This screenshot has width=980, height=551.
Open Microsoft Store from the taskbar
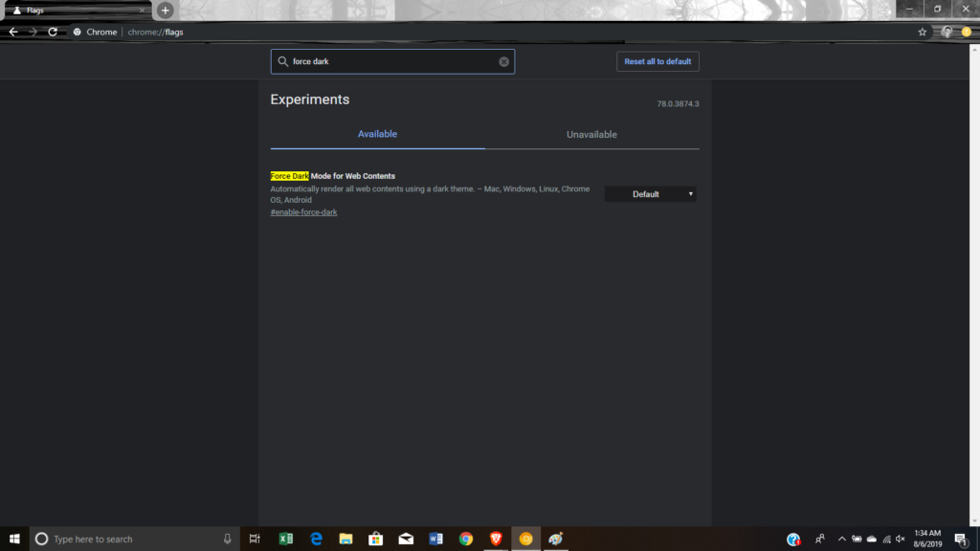(375, 539)
